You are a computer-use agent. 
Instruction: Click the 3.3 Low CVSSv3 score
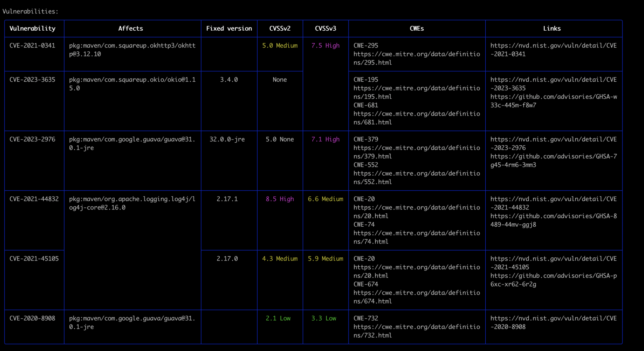(324, 318)
